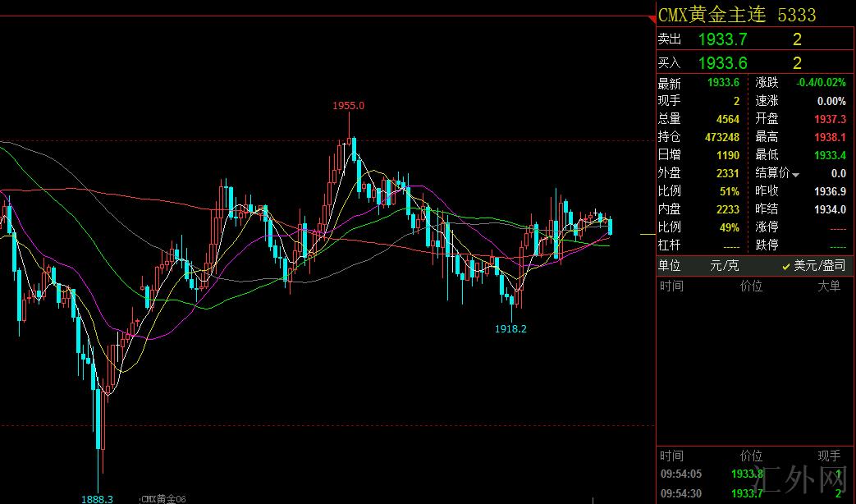Viewport: 856px width, 504px height.
Task: Click the 总量 volume value 4564
Action: (726, 119)
